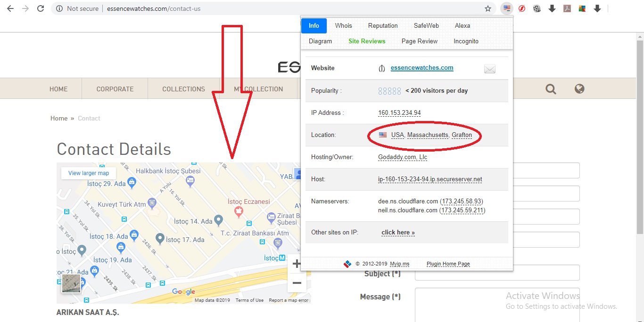Click the essencewatches.com website link
This screenshot has width=644, height=322.
[x=422, y=68]
